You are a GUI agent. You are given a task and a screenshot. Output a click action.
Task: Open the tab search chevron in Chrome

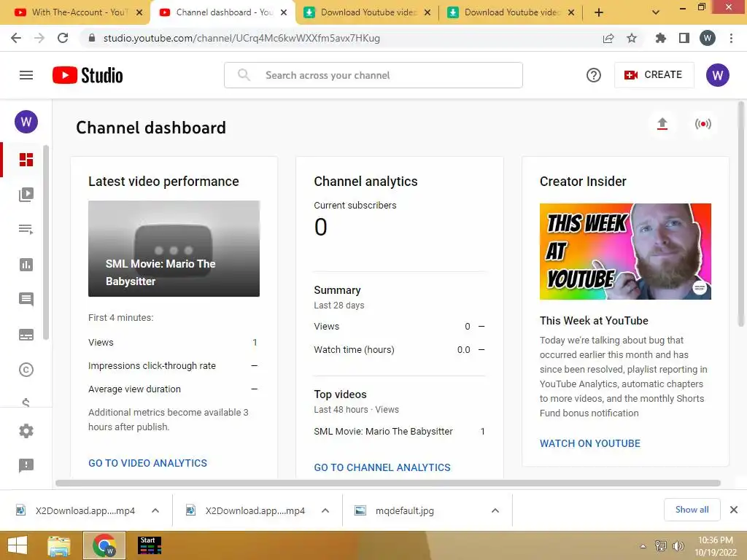pos(656,12)
